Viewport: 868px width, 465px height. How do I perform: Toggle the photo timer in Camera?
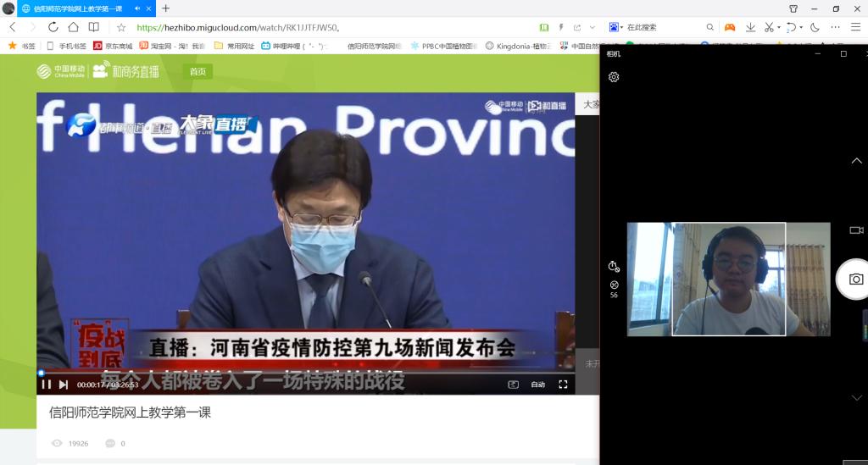coord(614,266)
